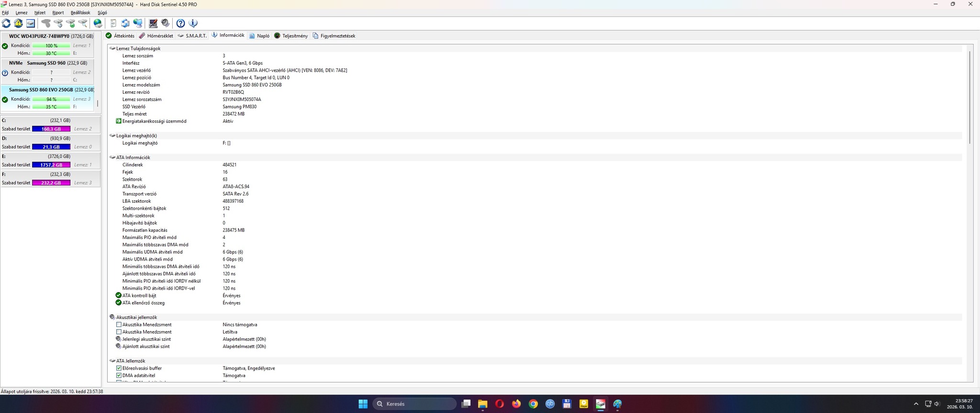Click the 21,3 GB free space bar

51,147
